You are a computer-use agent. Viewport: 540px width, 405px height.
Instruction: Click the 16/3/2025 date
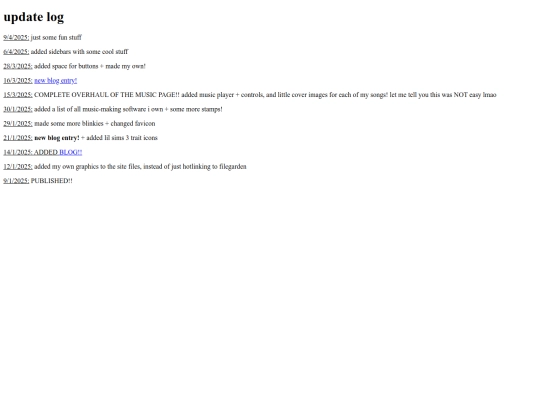pos(18,81)
